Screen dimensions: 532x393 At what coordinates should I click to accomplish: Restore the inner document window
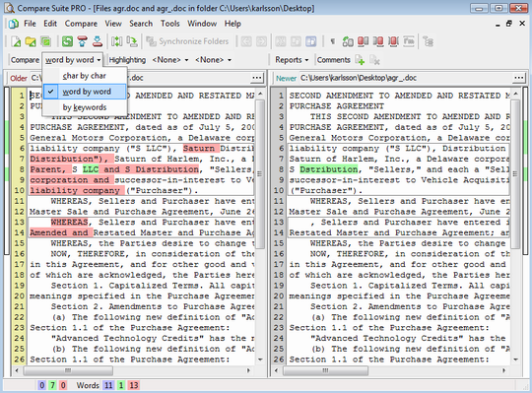point(508,24)
